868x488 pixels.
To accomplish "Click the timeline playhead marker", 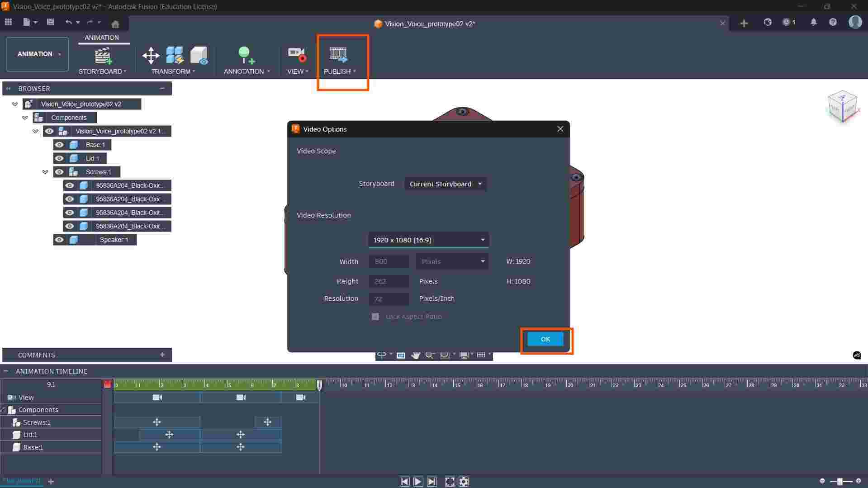I will tap(319, 385).
